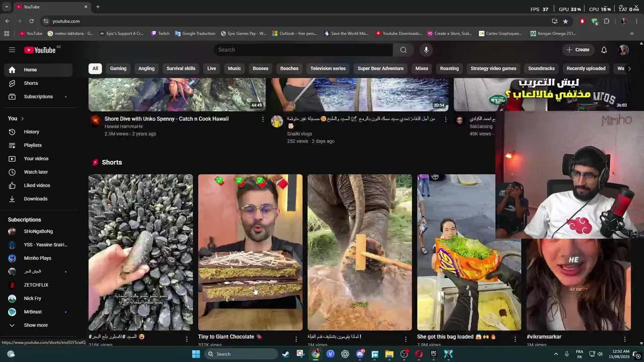644x362 pixels.
Task: Open Your videos in sidebar
Action: 38,158
